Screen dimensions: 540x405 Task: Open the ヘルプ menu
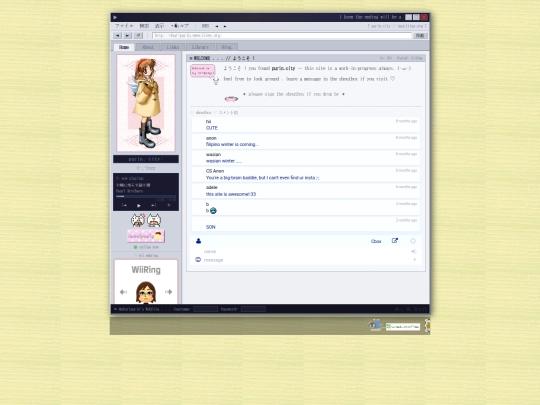180,26
